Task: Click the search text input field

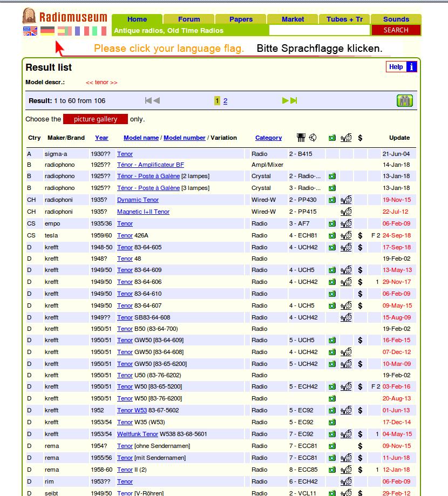Action: point(319,30)
